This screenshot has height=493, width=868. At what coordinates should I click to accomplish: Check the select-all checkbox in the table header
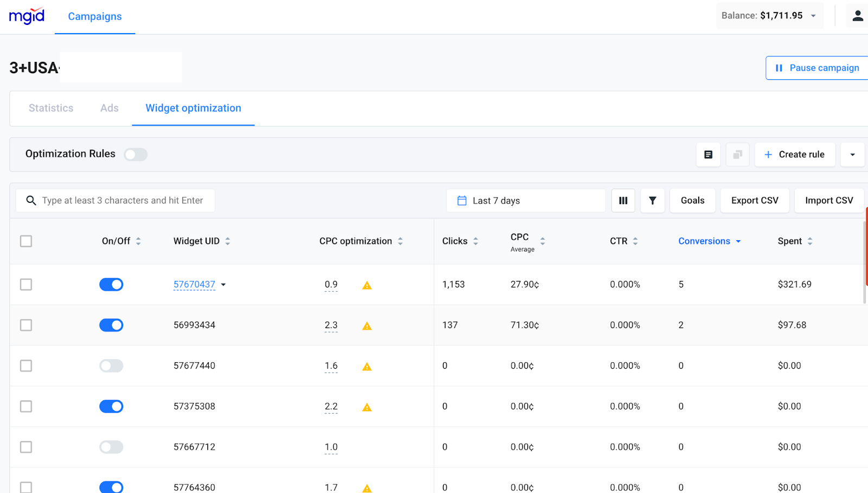25,241
